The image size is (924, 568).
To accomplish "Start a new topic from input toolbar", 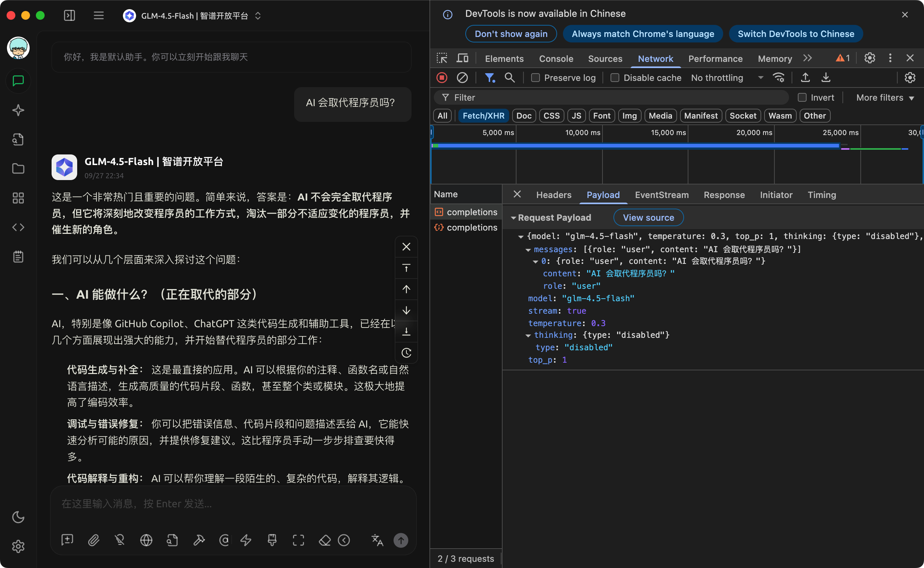I will tap(67, 540).
